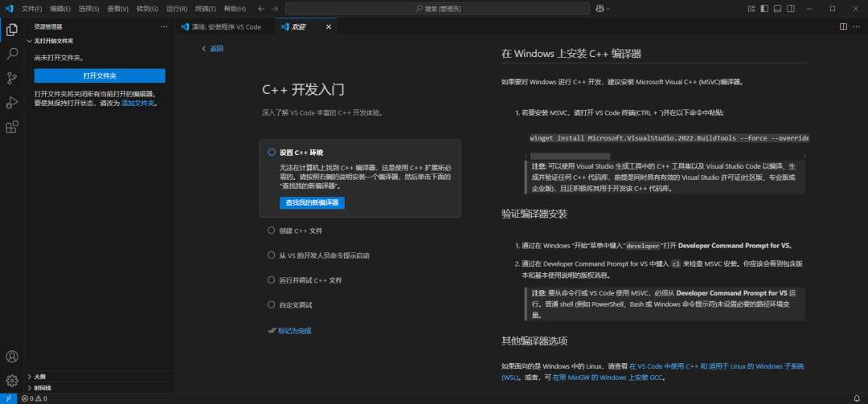Viewport: 868px width, 404px height.
Task: Close the 欢迎 tab
Action: tap(329, 27)
